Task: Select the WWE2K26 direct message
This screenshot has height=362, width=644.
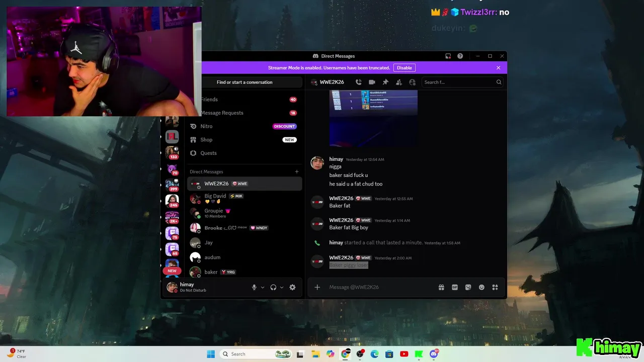Action: [245, 184]
